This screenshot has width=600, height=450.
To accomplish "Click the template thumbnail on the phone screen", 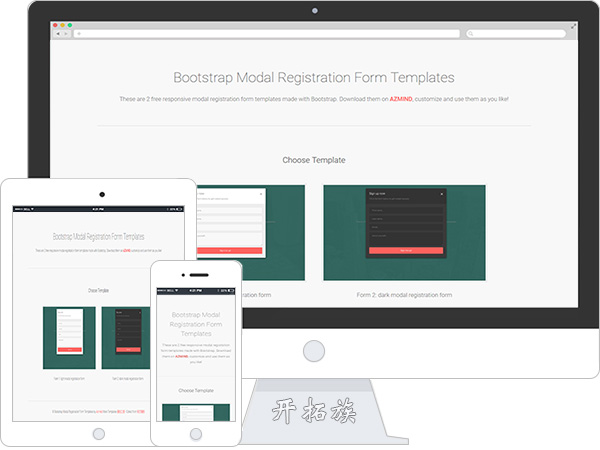I will [x=196, y=412].
